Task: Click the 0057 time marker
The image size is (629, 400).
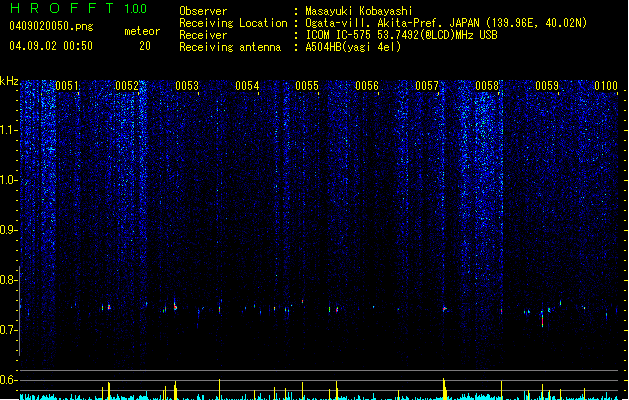Action: (x=427, y=86)
